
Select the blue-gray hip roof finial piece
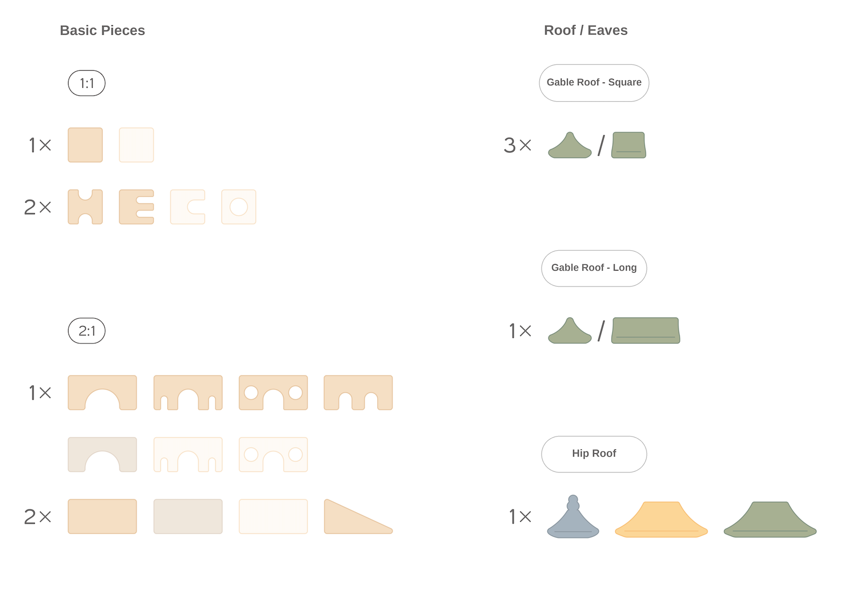(x=573, y=516)
